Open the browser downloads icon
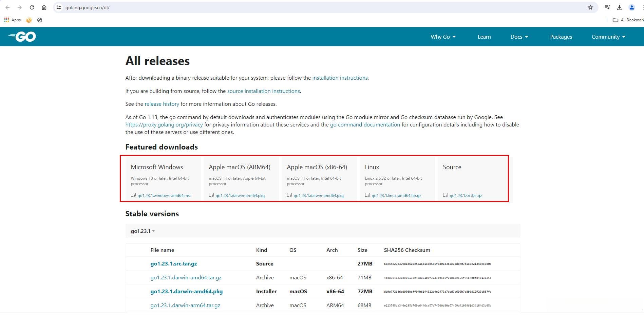644x316 pixels. (620, 7)
